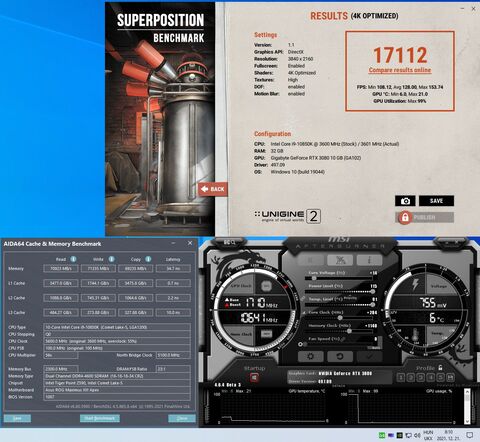Toggle the Profile lock icon
This screenshot has width=480, height=442.
point(440,367)
